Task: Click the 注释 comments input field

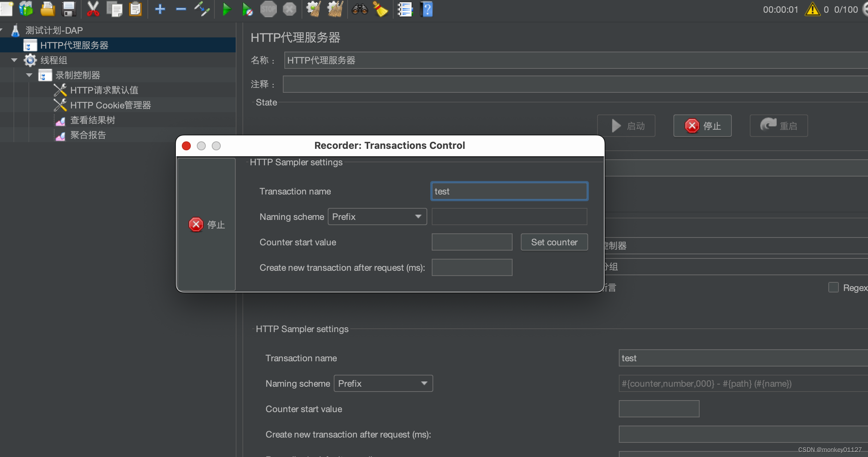Action: point(575,84)
